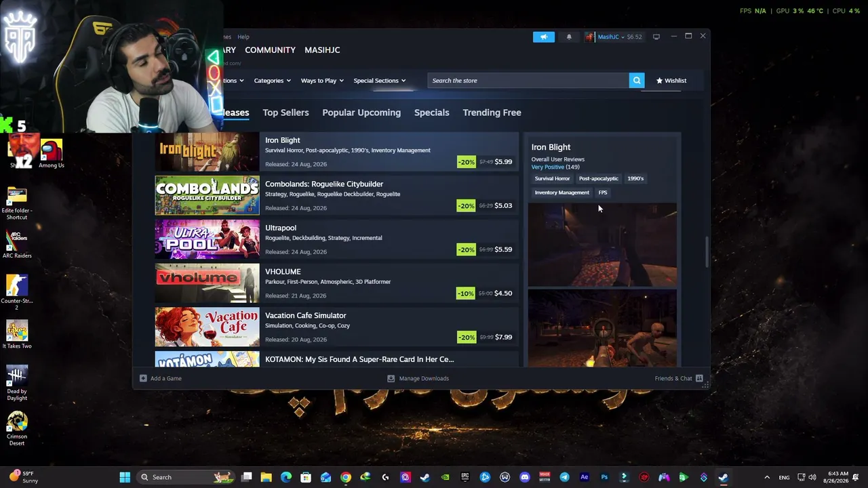This screenshot has width=868, height=488.
Task: Select the It Takes Two desktop icon
Action: pyautogui.click(x=17, y=335)
